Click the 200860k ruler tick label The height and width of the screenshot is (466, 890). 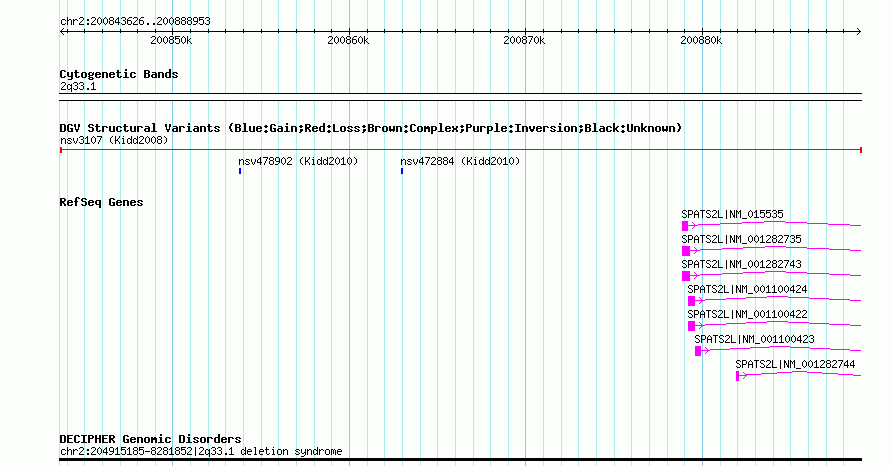(x=348, y=40)
